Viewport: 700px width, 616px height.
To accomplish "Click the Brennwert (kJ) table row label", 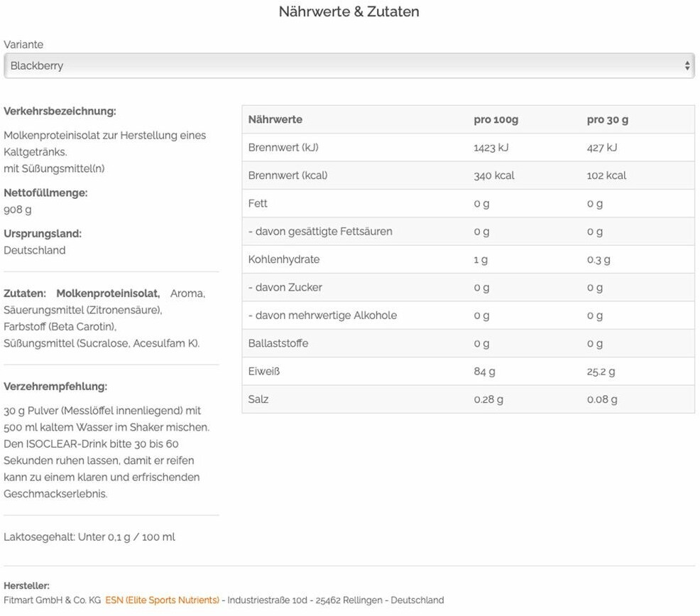I will [283, 148].
